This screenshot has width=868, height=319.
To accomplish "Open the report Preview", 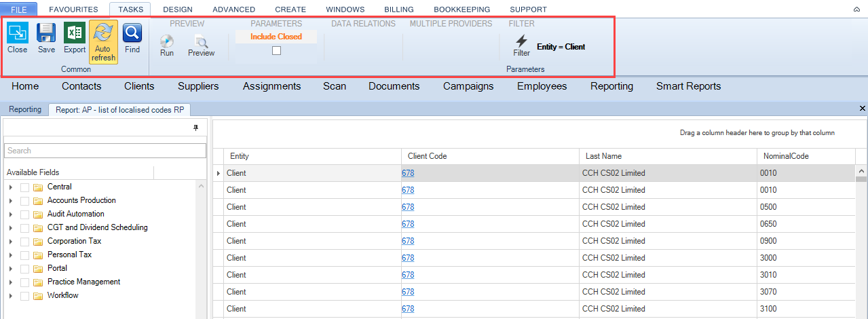I will click(201, 46).
